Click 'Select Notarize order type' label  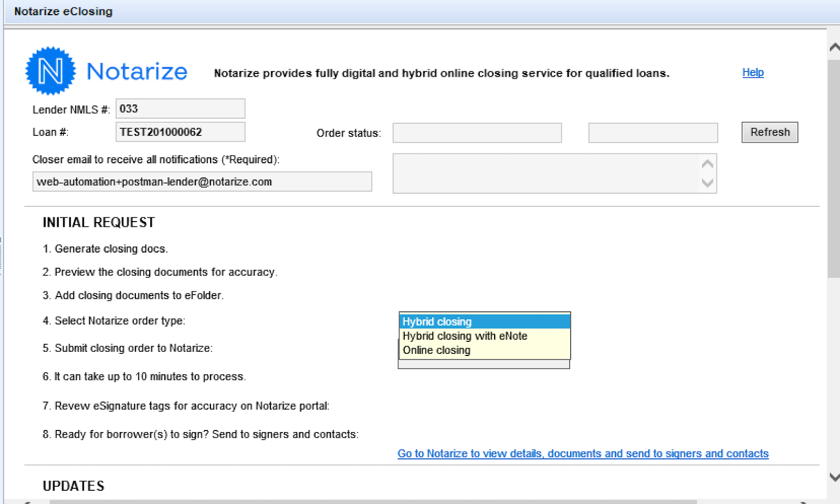114,321
